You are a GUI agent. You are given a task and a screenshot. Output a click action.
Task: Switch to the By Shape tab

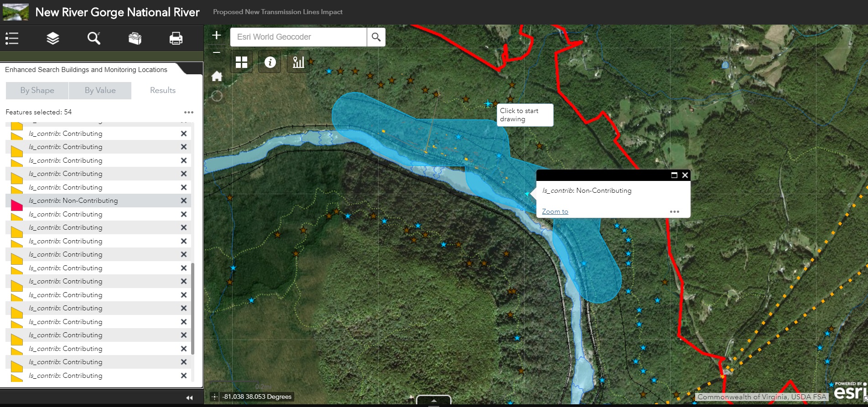coord(37,90)
